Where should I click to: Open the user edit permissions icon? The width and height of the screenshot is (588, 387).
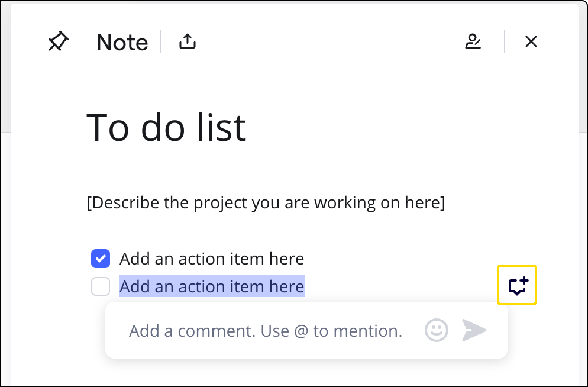pos(473,41)
